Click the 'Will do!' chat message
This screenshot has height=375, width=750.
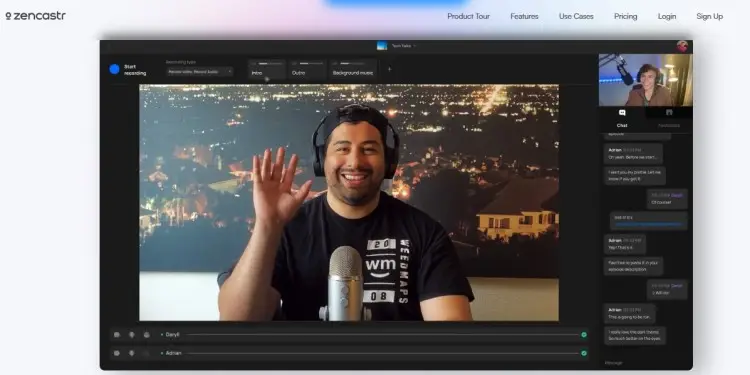click(x=667, y=289)
